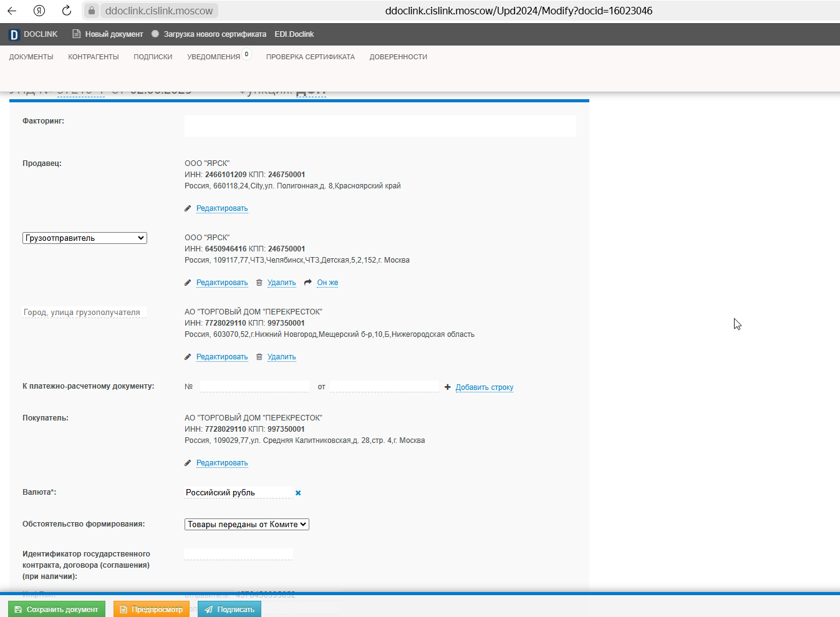Click the Yandex browser logo icon
Screen dimensions: 840x617
pos(39,11)
